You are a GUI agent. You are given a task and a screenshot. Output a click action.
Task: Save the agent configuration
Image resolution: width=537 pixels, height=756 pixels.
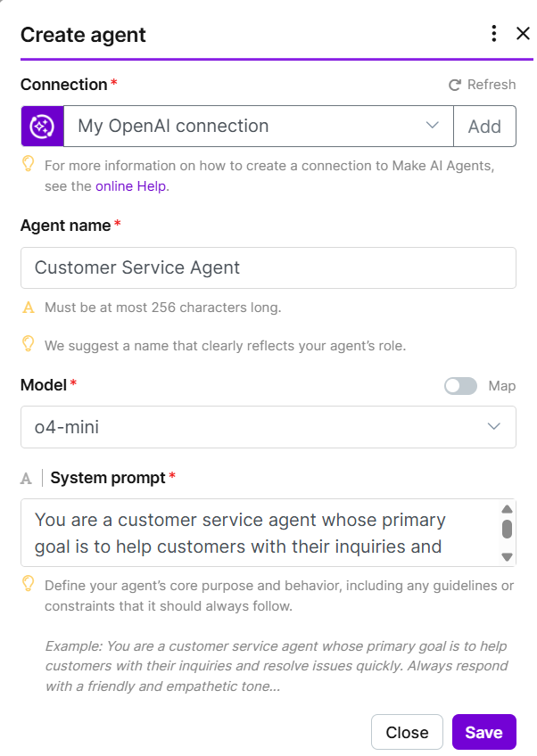point(483,732)
